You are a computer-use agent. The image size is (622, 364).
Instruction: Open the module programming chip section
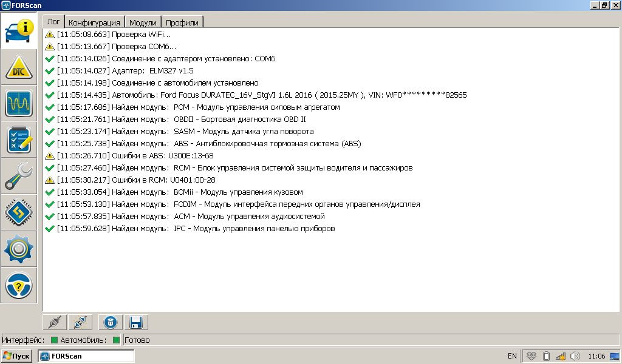pyautogui.click(x=19, y=213)
